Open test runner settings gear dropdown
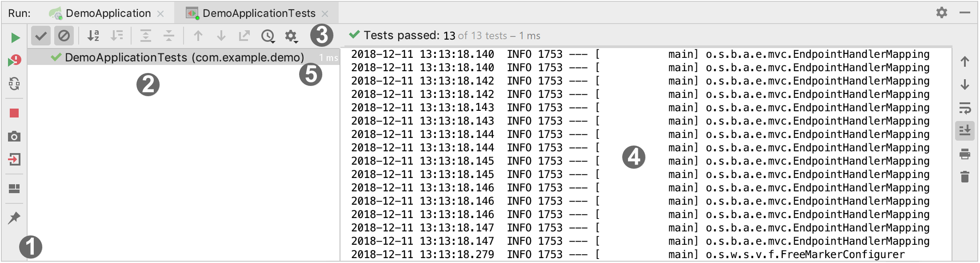 point(291,36)
